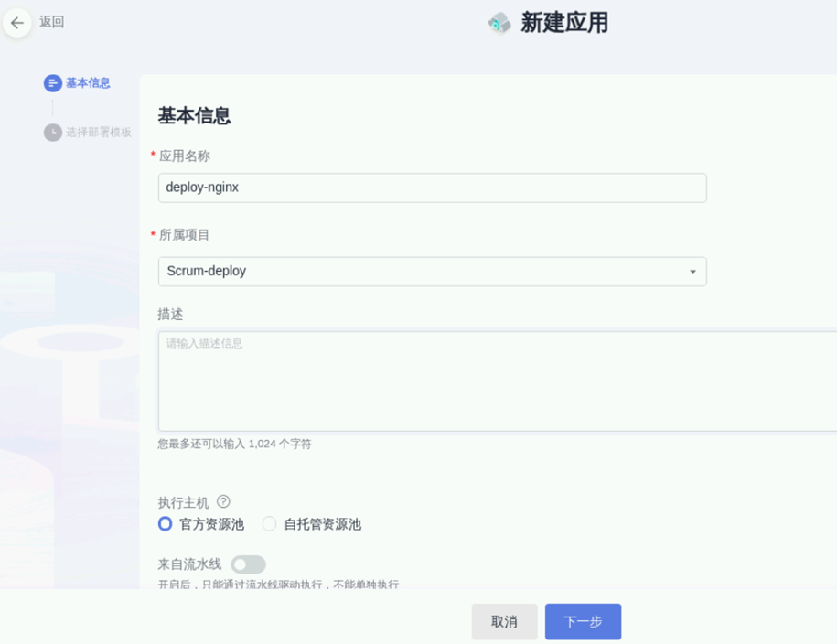Expand the caret arrow in 所属项目 field
Viewport: 837px width, 644px height.
(x=692, y=272)
